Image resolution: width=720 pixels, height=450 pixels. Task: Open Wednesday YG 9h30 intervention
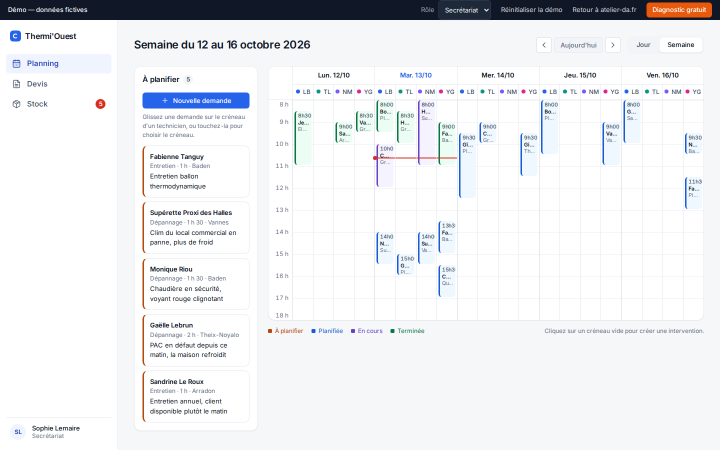pos(529,154)
